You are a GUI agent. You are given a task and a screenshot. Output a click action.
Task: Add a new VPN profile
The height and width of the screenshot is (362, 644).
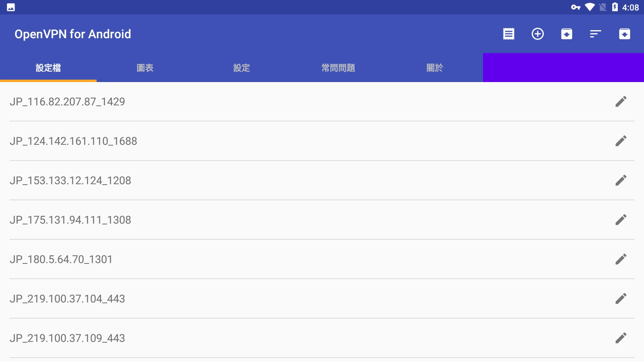click(x=538, y=34)
